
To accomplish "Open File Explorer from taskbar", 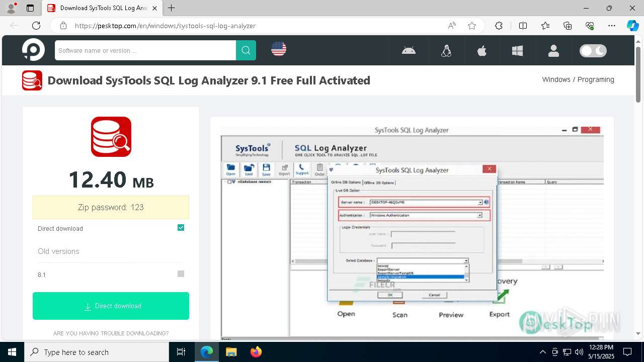I will pos(231,352).
